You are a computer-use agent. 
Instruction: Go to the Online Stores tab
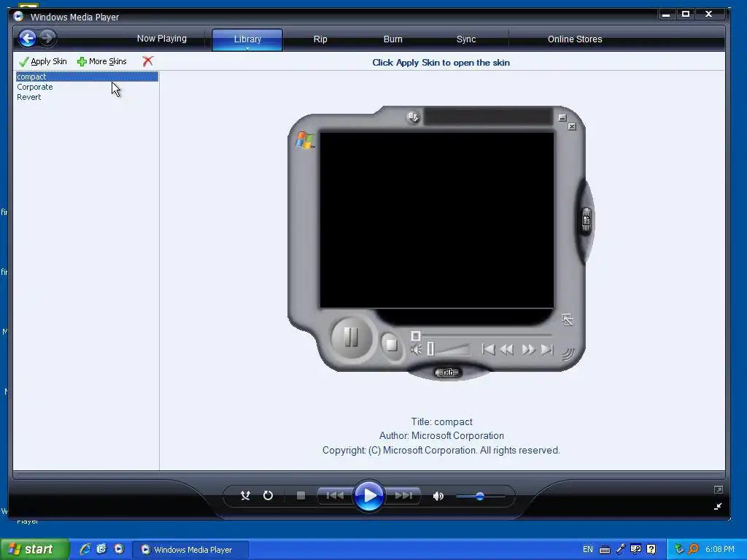click(575, 39)
